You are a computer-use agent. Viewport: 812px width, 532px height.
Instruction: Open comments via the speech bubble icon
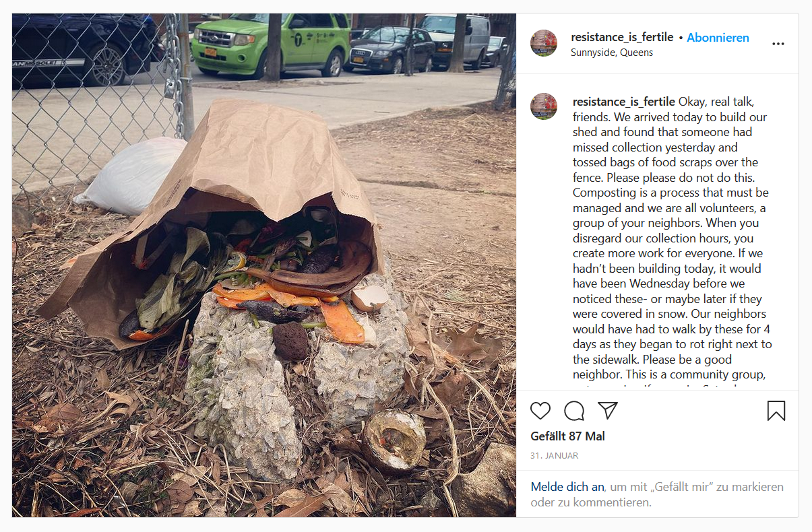click(574, 411)
